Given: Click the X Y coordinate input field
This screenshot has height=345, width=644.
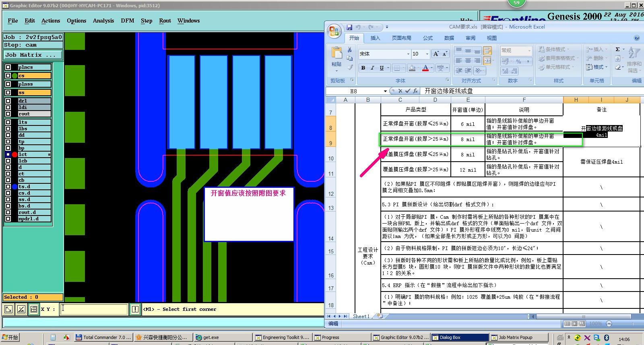Looking at the screenshot, I should pos(94,309).
